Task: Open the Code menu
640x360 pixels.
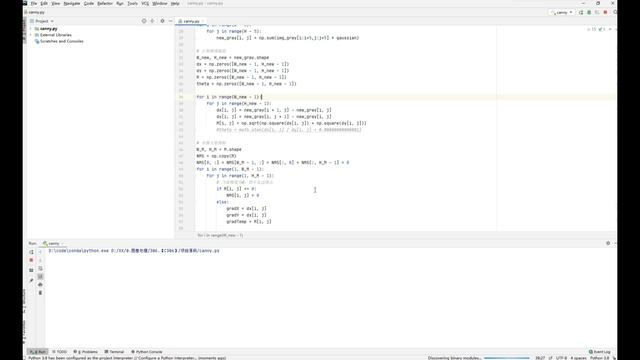Action: (x=89, y=3)
